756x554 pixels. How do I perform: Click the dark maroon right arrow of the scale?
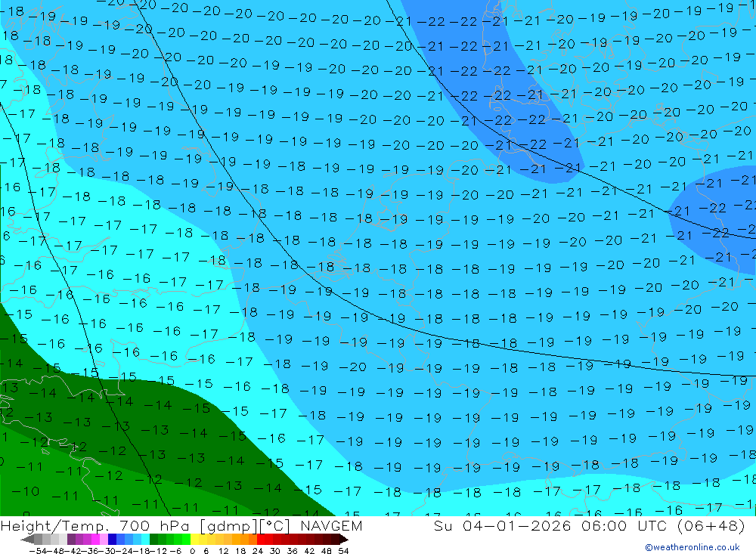point(343,540)
